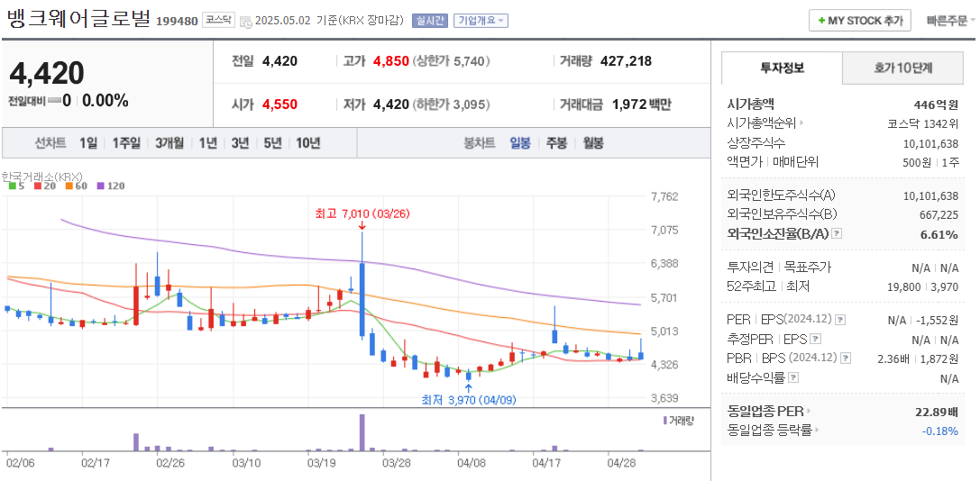
Task: Click the 외국인보유주식수(B) value 667,225
Action: (938, 214)
